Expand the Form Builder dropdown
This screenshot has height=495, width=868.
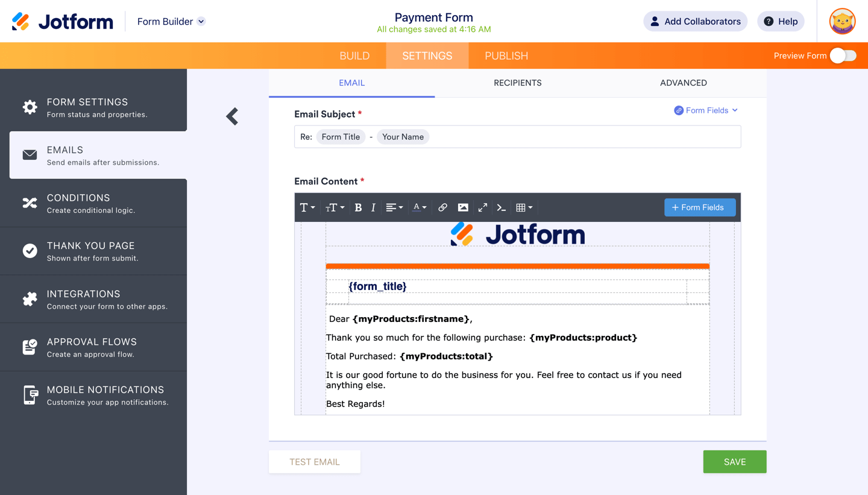[x=171, y=22]
